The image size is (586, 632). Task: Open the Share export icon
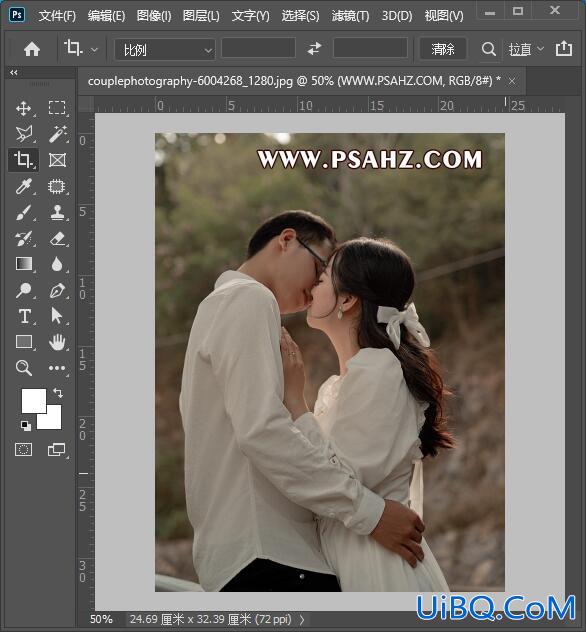pos(563,49)
